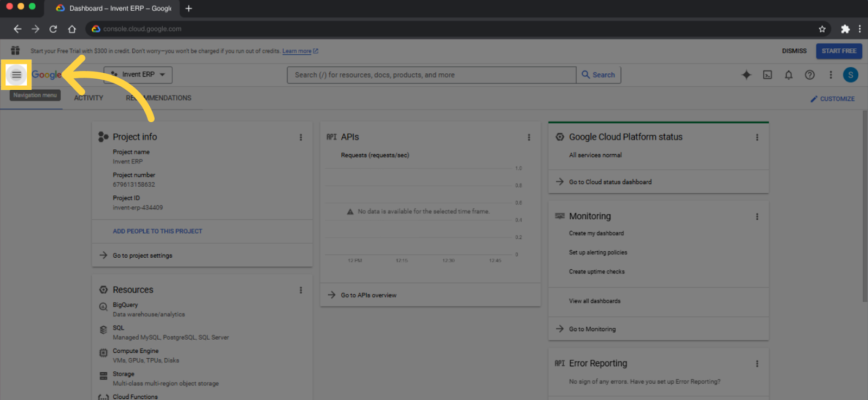Open APIs card options menu

[x=529, y=137]
